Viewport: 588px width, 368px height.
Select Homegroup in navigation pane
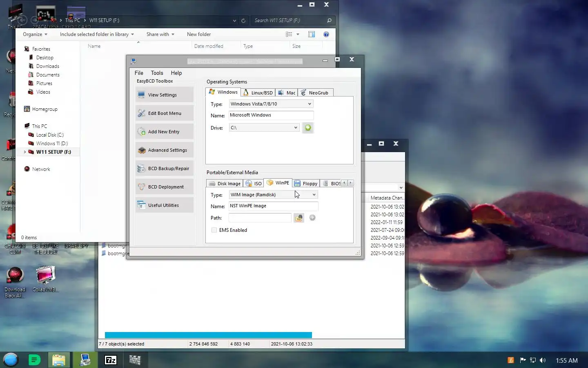[45, 109]
